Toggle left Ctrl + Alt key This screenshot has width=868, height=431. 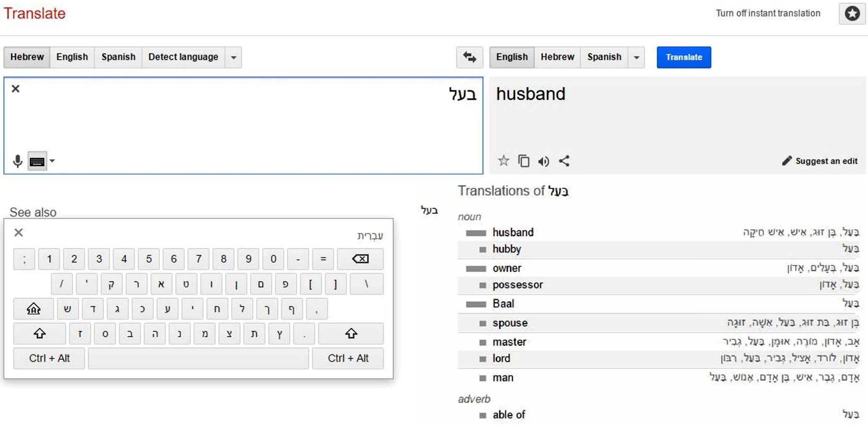pos(49,358)
